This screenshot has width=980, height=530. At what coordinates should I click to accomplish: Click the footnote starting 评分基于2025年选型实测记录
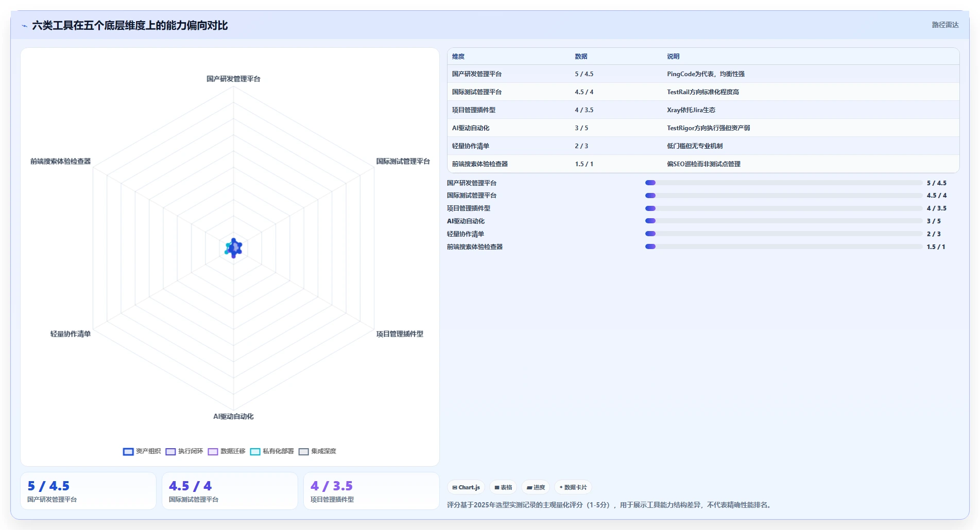610,505
